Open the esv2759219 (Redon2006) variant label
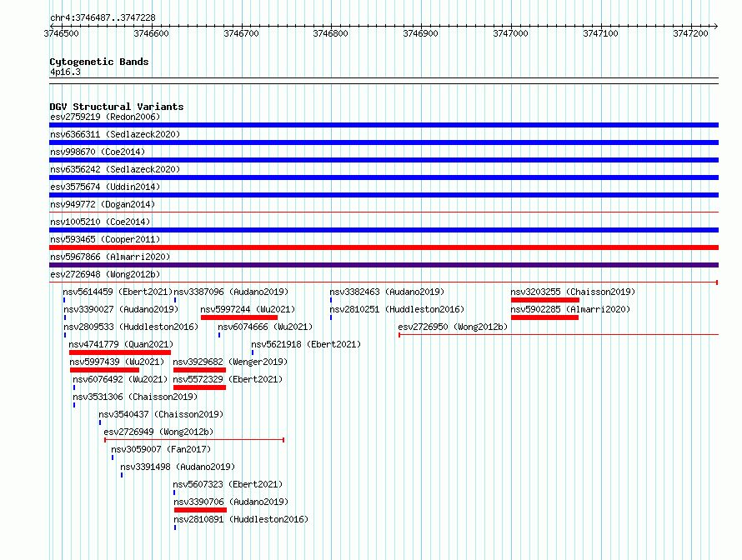 [x=105, y=117]
